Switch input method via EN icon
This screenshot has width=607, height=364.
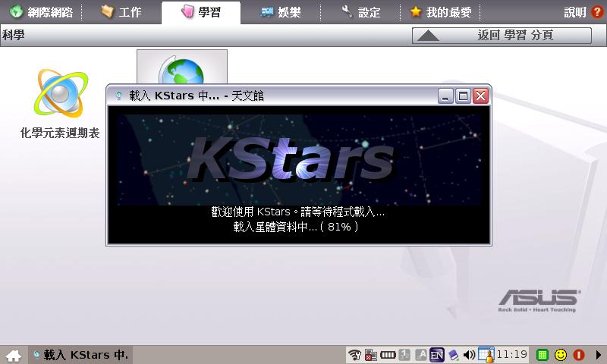tap(437, 355)
